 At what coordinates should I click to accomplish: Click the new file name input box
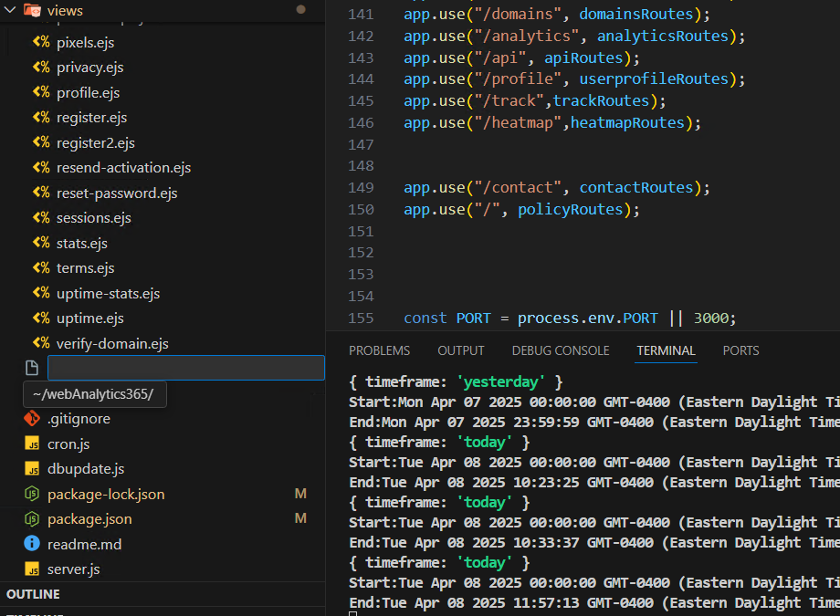[185, 368]
